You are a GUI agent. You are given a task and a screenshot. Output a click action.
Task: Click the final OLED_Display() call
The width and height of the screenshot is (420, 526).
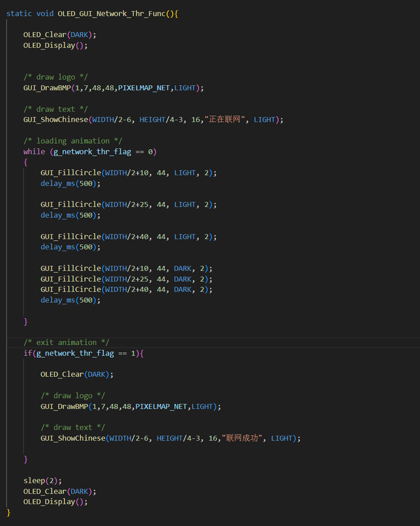tap(56, 502)
